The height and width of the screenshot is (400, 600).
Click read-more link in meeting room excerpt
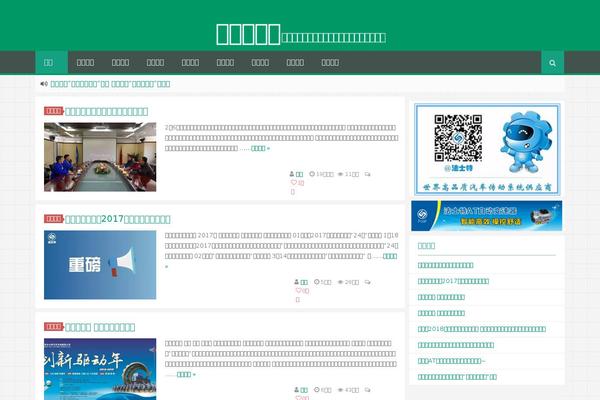[260, 148]
